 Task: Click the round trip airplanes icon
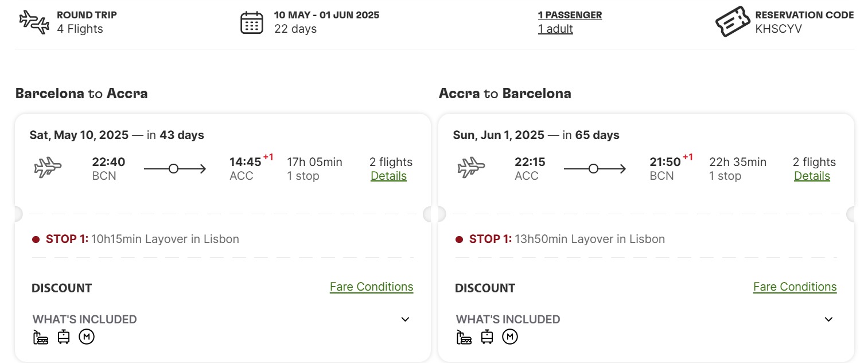[x=34, y=22]
